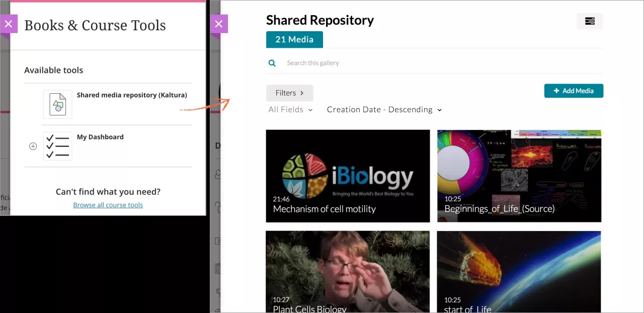Close the Shared Repository panel
Viewport: 644px width, 313px height.
tap(219, 24)
